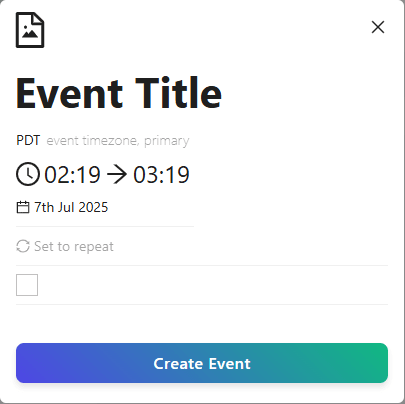Screen dimensions: 405x404
Task: Click the image file icon to add a cover
Action: [x=30, y=30]
